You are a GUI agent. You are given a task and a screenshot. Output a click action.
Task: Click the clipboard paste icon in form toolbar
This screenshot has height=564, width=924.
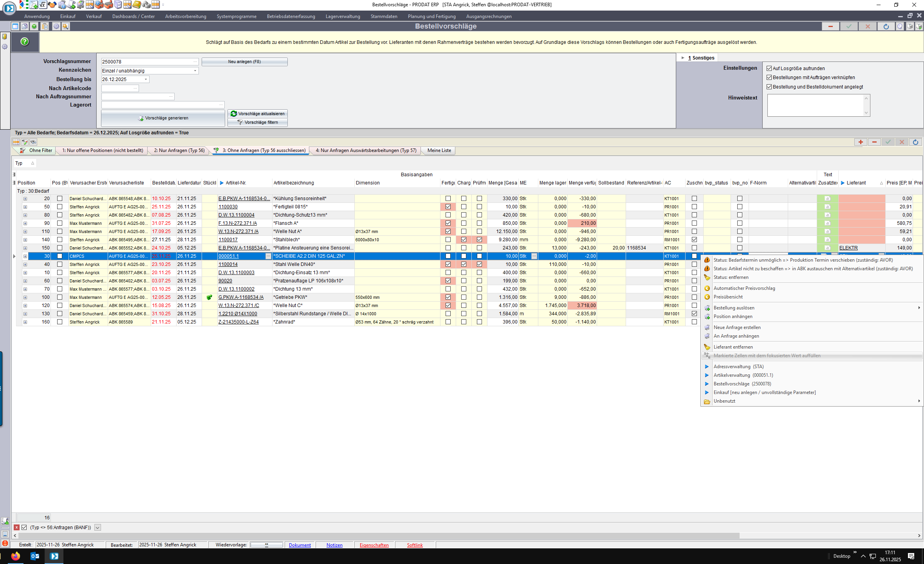45,26
